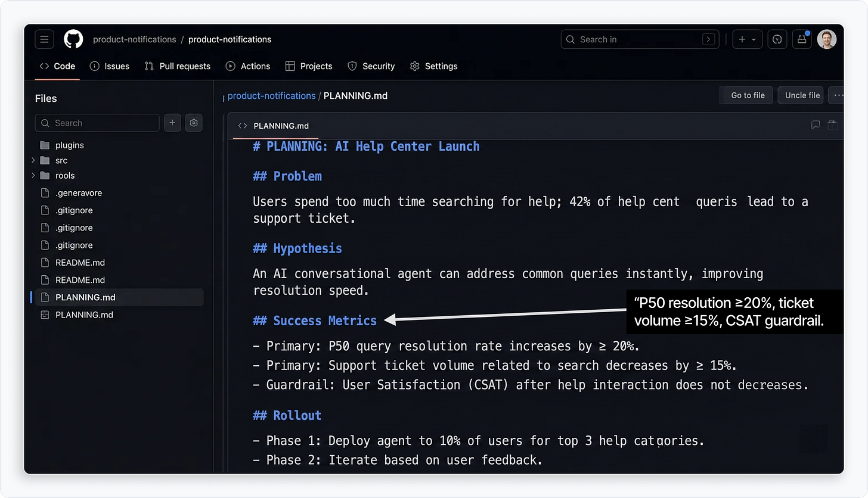Click the 'PLANNING: AI Help Center Launch' title

[366, 147]
